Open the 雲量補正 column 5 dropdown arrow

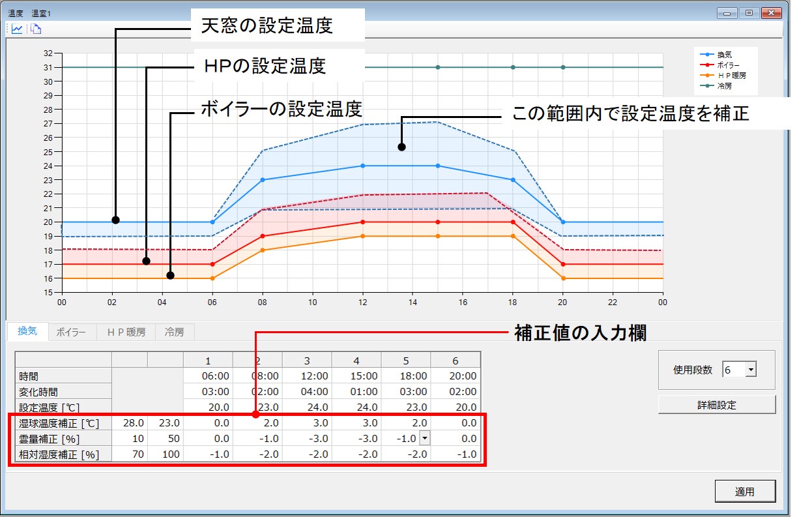click(x=424, y=439)
